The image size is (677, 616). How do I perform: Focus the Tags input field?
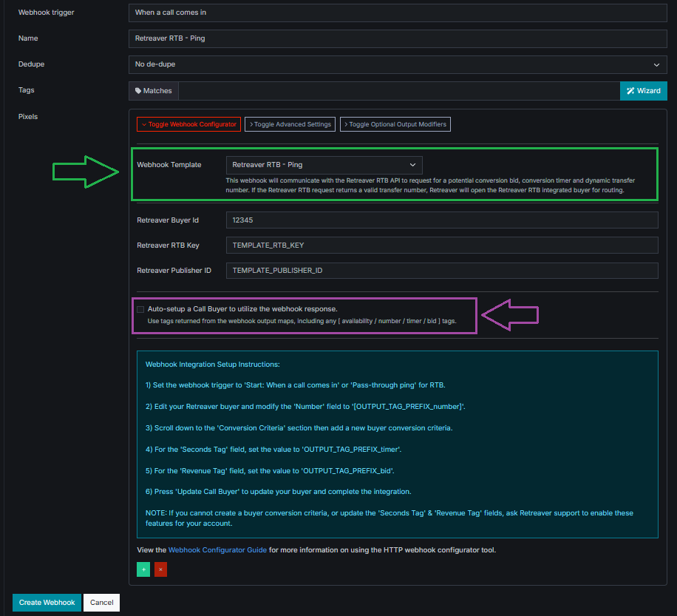[x=398, y=91]
